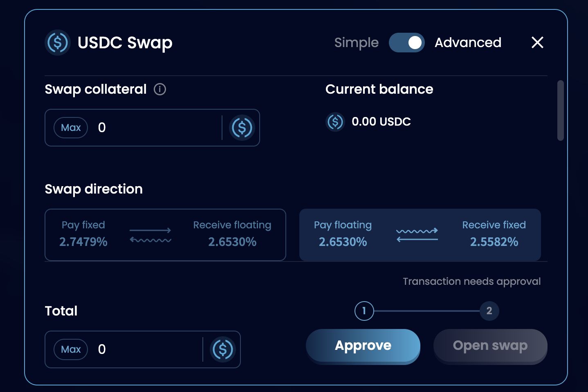Select the Pay floating, Receive fixed direction
This screenshot has width=588, height=392.
420,235
